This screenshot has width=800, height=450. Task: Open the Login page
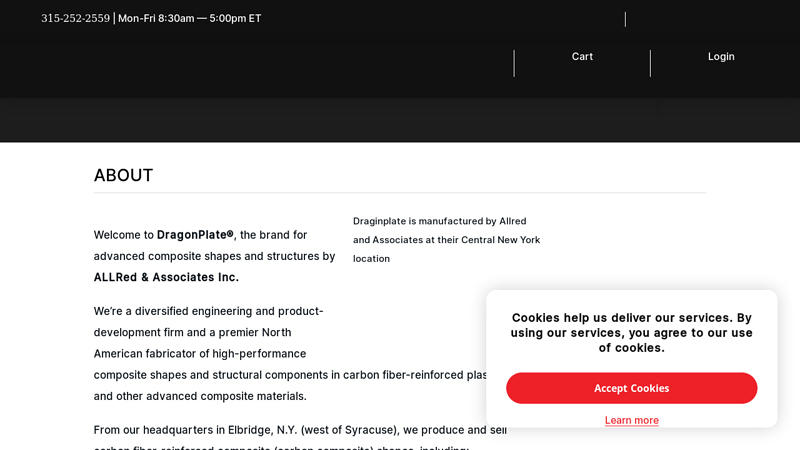[x=721, y=57]
